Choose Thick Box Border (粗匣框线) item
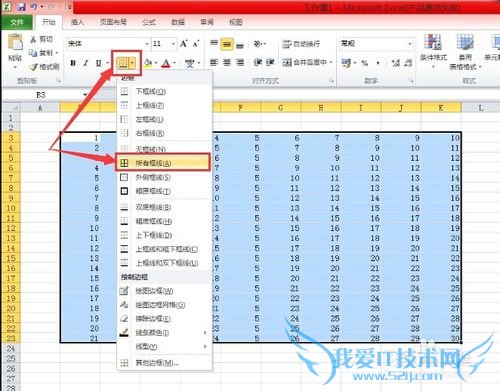500x391 pixels. (x=164, y=191)
